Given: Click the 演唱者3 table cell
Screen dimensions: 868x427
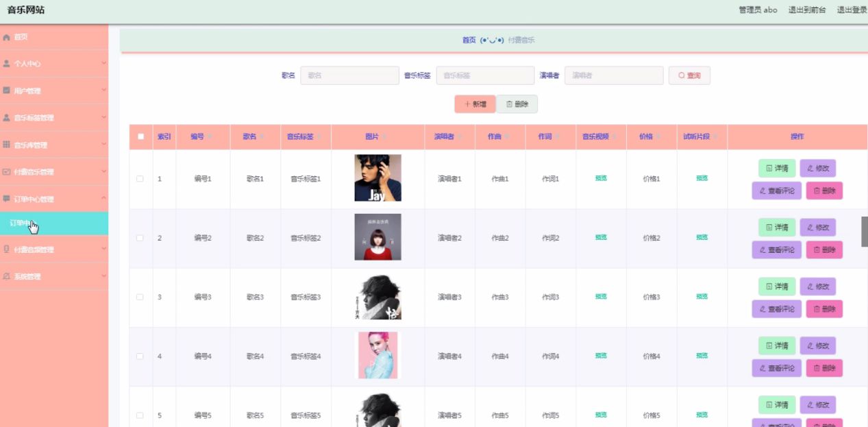Looking at the screenshot, I should pyautogui.click(x=449, y=297).
